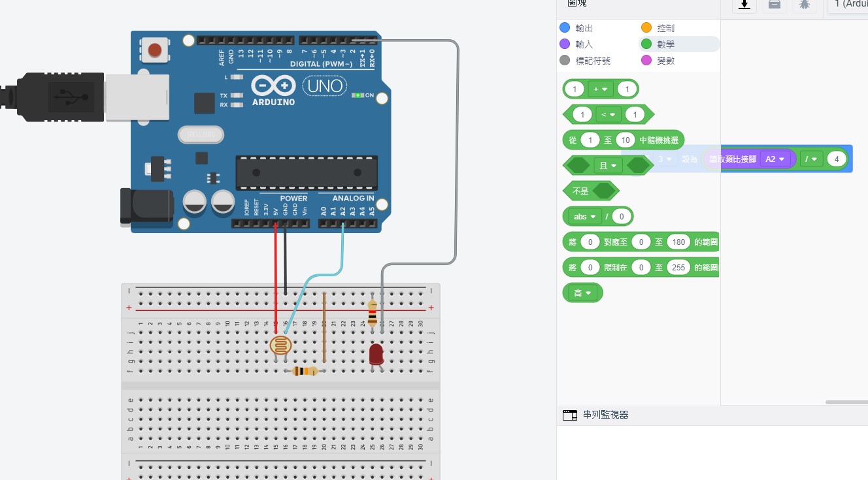
Task: Select the 輸出 output block category
Action: (x=584, y=28)
